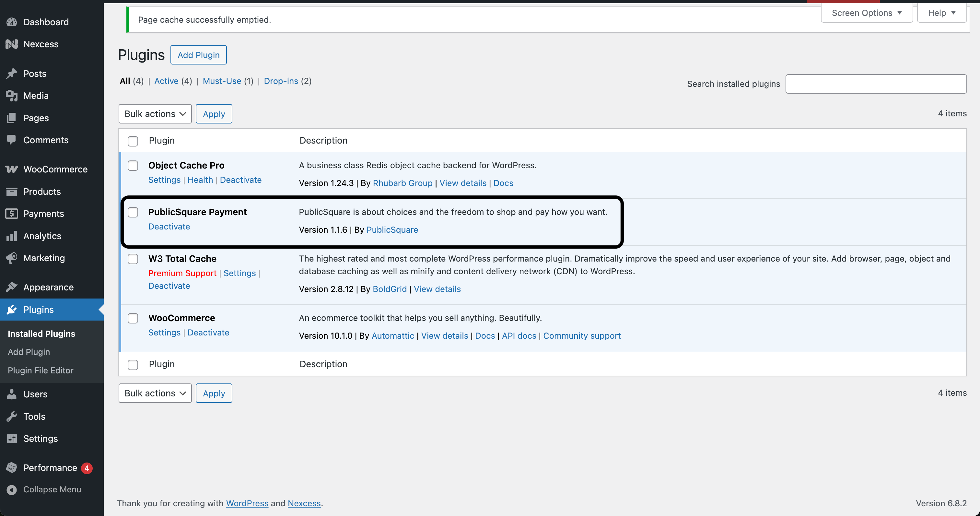
Task: Open Add Plugin submenu item
Action: tap(29, 352)
